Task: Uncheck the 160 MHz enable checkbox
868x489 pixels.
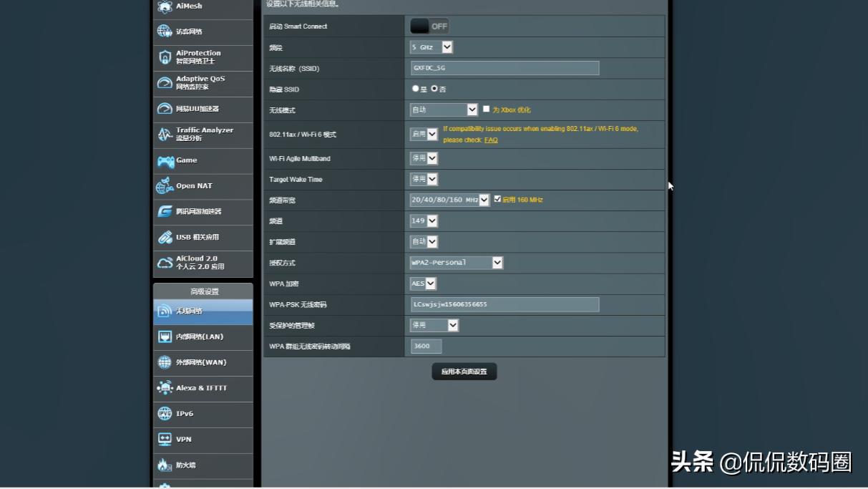Action: click(x=497, y=200)
